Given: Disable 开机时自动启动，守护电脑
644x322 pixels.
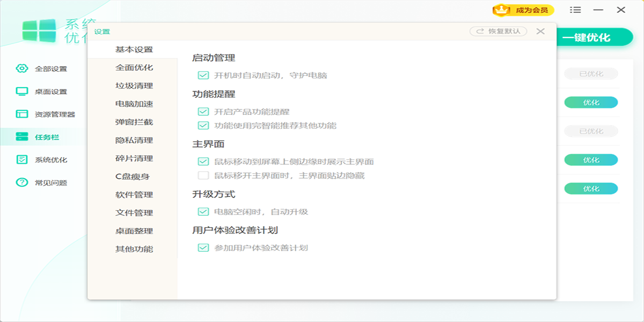Looking at the screenshot, I should [202, 76].
